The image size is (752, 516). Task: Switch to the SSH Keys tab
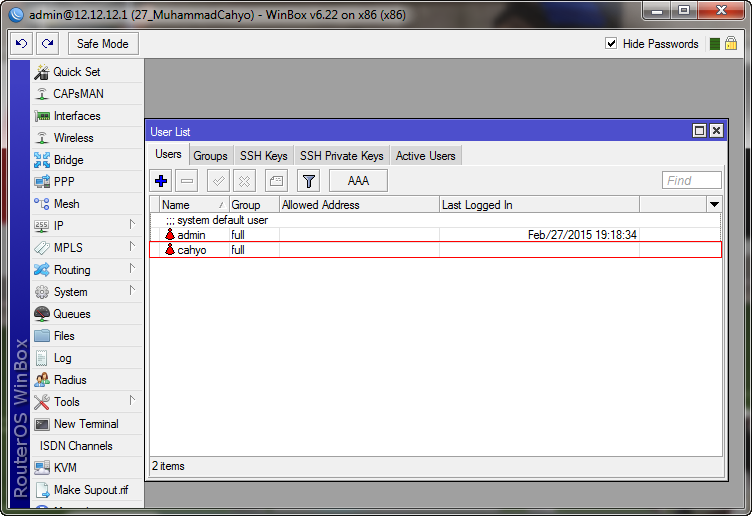(x=264, y=156)
